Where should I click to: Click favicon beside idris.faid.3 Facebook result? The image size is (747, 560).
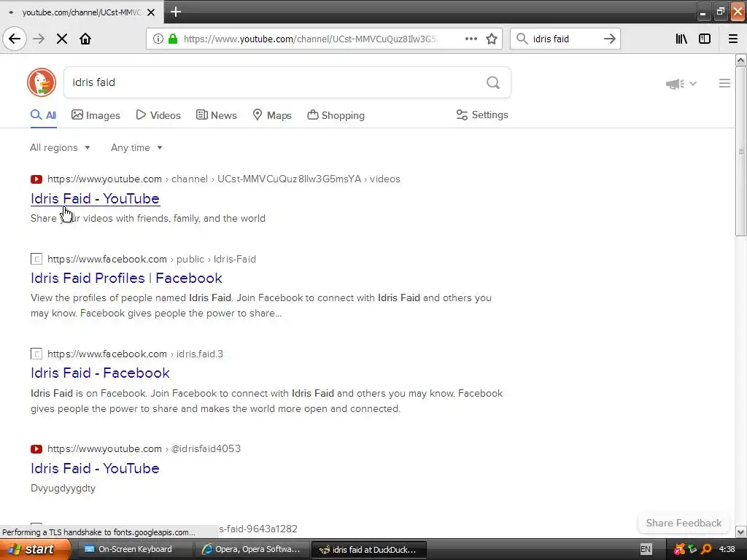[36, 354]
